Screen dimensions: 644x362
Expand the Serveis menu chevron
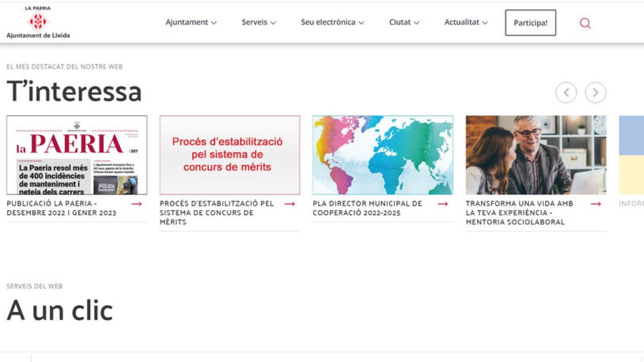[273, 23]
